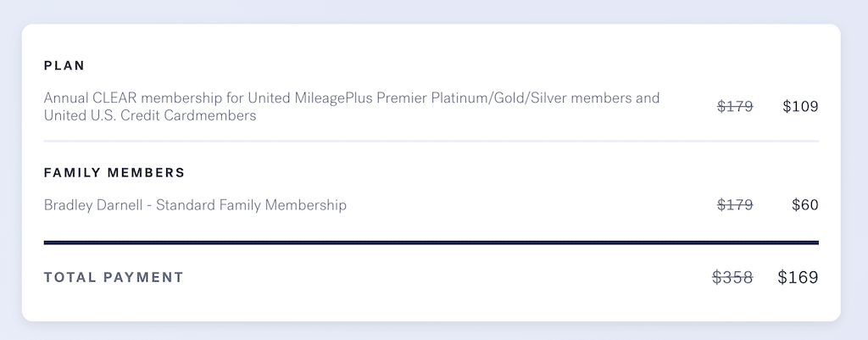This screenshot has height=340, width=868.
Task: Click the crossed-out $179 plan price
Action: coord(735,106)
